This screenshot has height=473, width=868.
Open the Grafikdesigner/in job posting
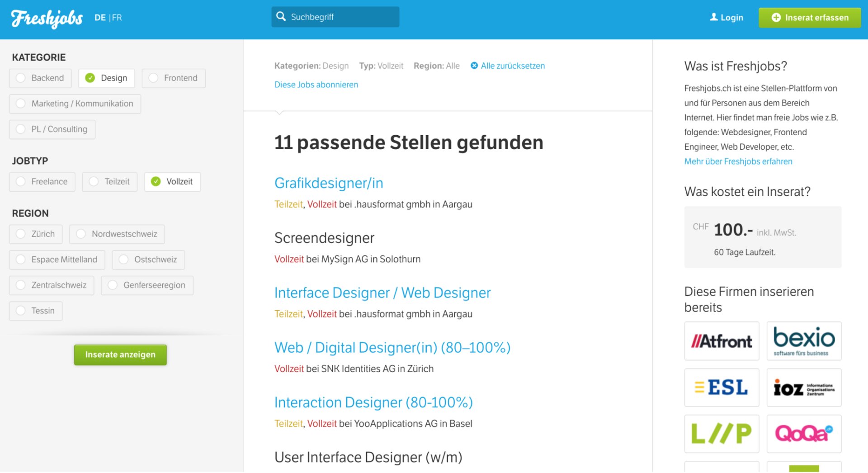(x=329, y=183)
